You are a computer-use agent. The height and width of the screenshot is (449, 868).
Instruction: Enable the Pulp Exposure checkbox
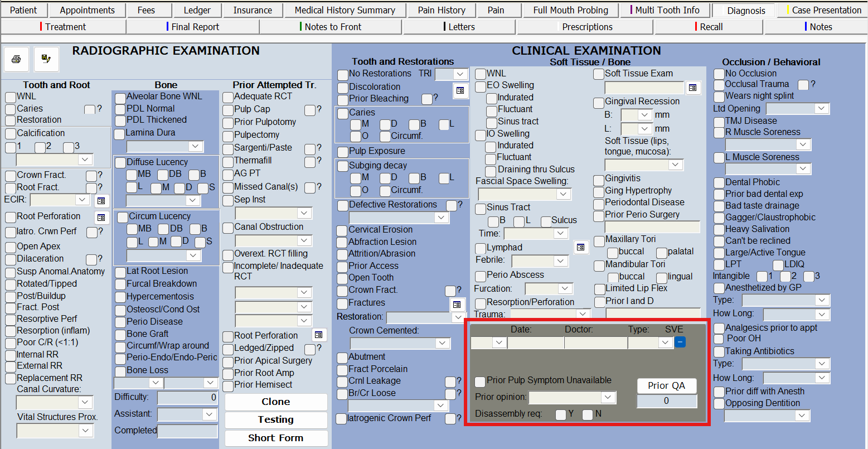point(343,152)
